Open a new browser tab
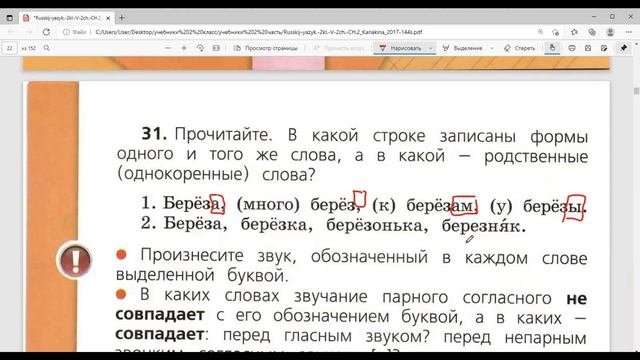Screen dimensions: 640x360 [x=122, y=18]
